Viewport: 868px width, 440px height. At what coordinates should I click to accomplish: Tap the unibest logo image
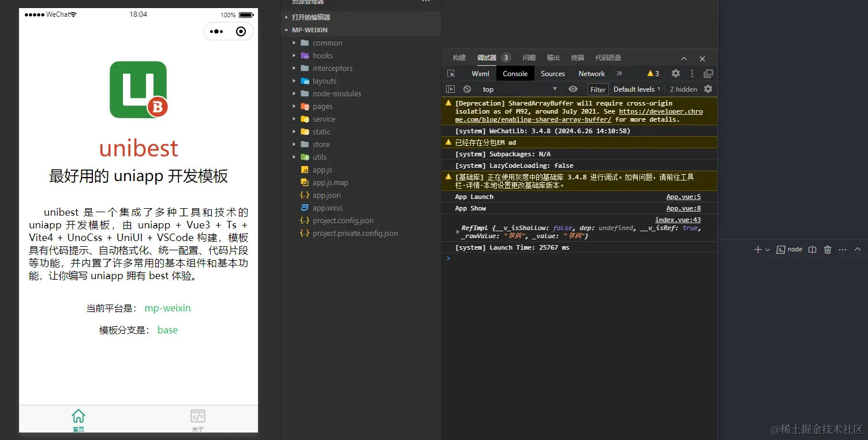pos(139,90)
